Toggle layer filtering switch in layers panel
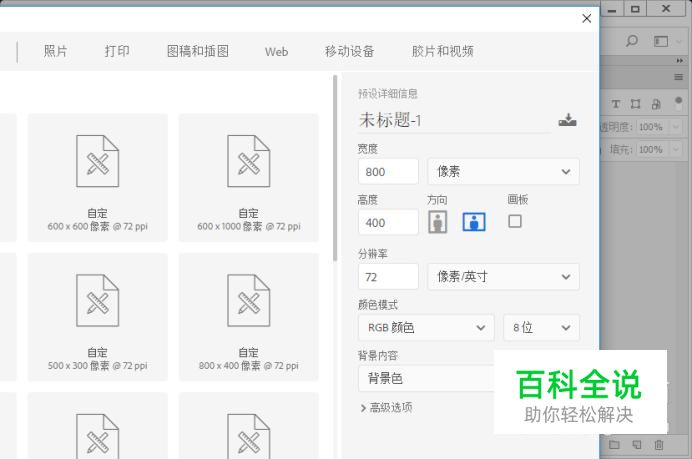692x459 pixels. [679, 104]
